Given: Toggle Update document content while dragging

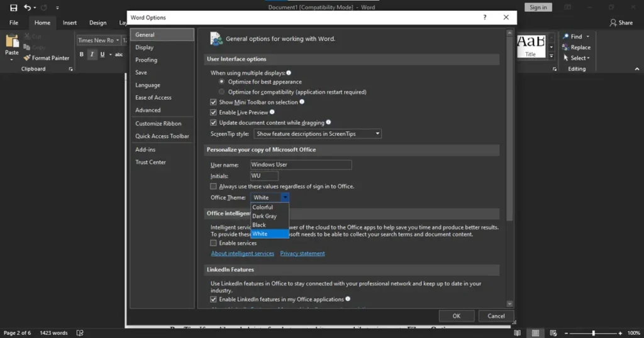Looking at the screenshot, I should coord(213,123).
